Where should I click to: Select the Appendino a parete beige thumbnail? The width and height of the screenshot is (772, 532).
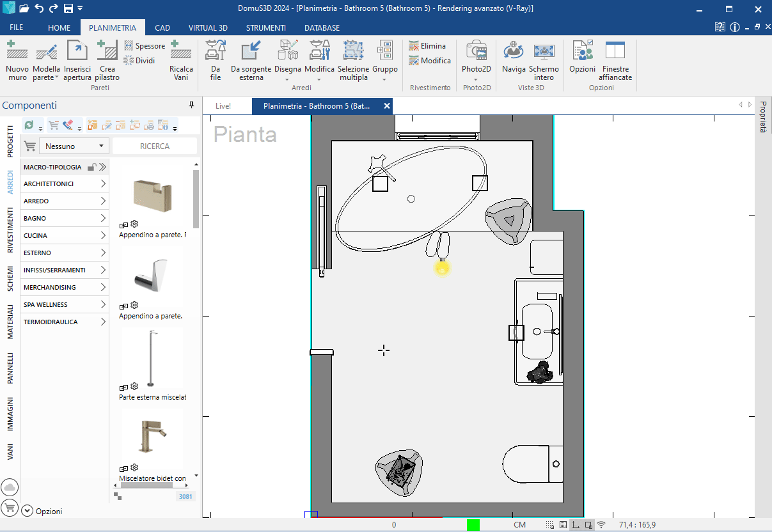[152, 195]
